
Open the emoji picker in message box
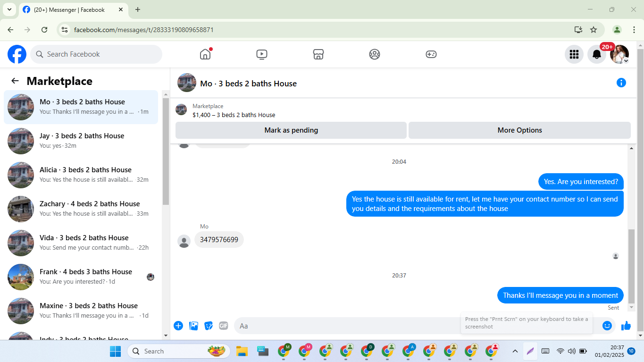(x=607, y=326)
